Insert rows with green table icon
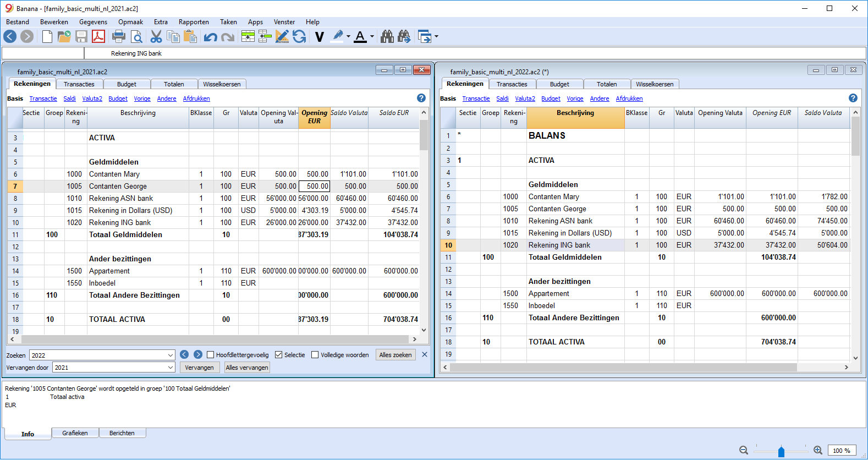Viewport: 868px width, 460px height. tap(248, 37)
